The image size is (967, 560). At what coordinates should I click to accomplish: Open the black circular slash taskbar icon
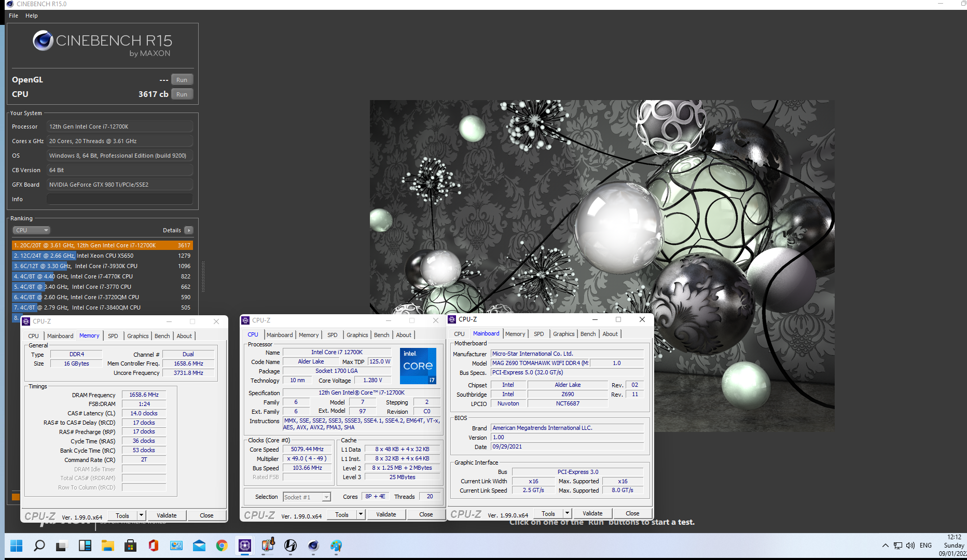(x=291, y=545)
